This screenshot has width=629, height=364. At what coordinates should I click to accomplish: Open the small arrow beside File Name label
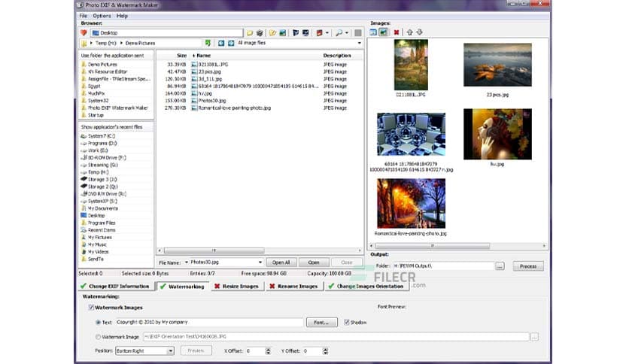187,262
